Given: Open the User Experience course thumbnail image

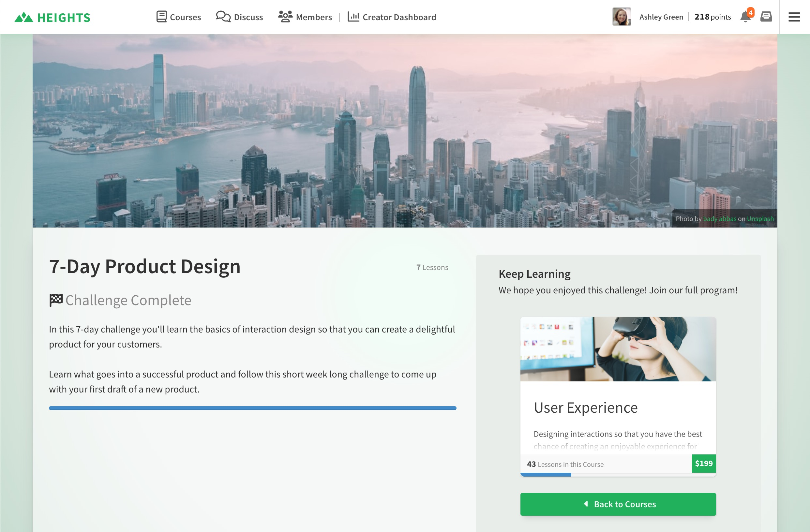Looking at the screenshot, I should [x=618, y=349].
